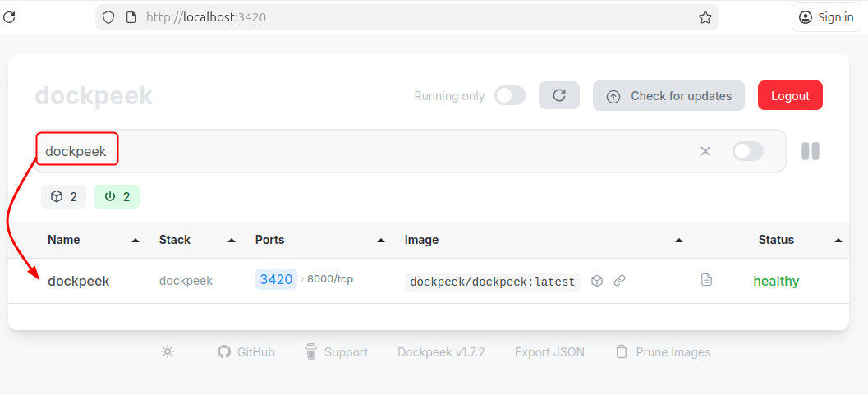This screenshot has width=868, height=395.
Task: Open container logs document icon
Action: tap(706, 281)
